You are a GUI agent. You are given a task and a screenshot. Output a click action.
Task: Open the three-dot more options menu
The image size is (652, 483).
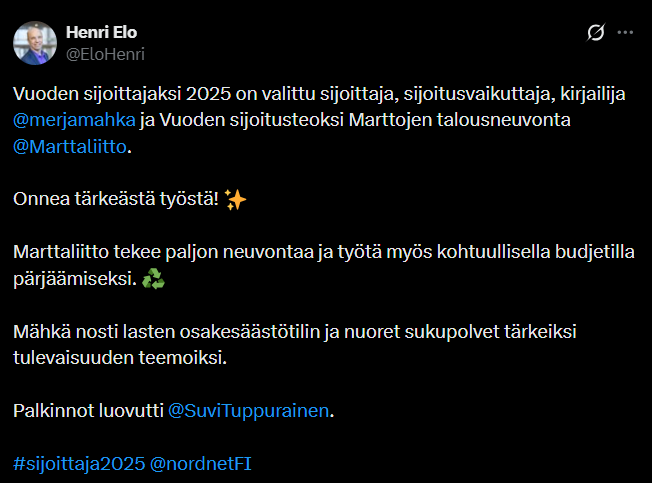click(x=626, y=33)
